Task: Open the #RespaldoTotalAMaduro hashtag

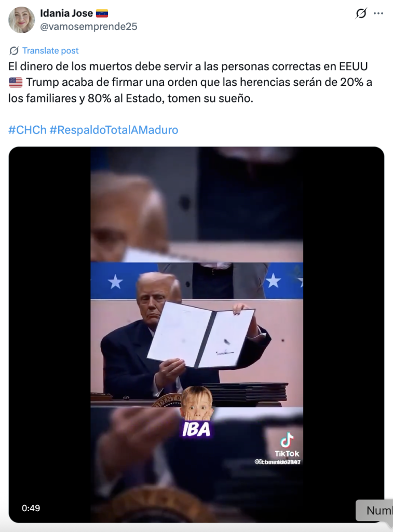Action: [114, 130]
